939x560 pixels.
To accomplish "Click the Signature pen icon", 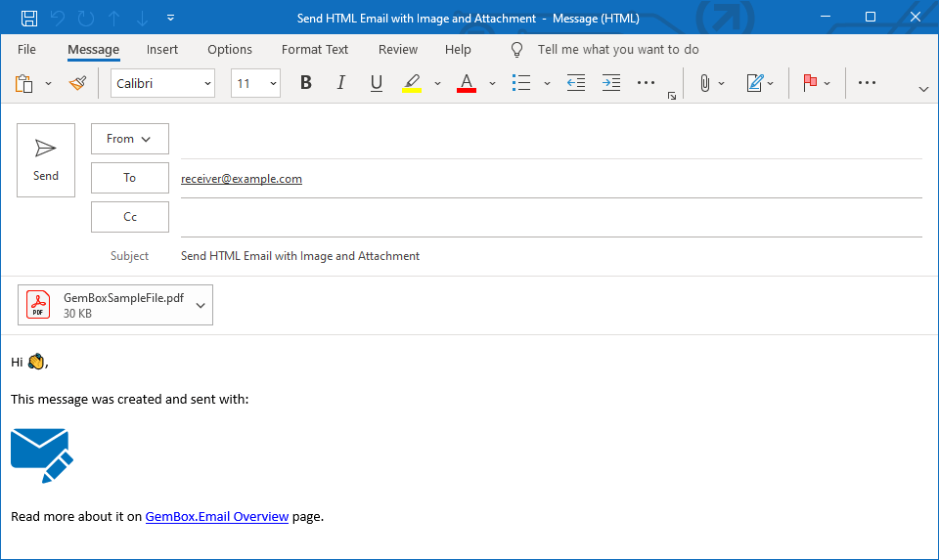I will click(x=754, y=84).
